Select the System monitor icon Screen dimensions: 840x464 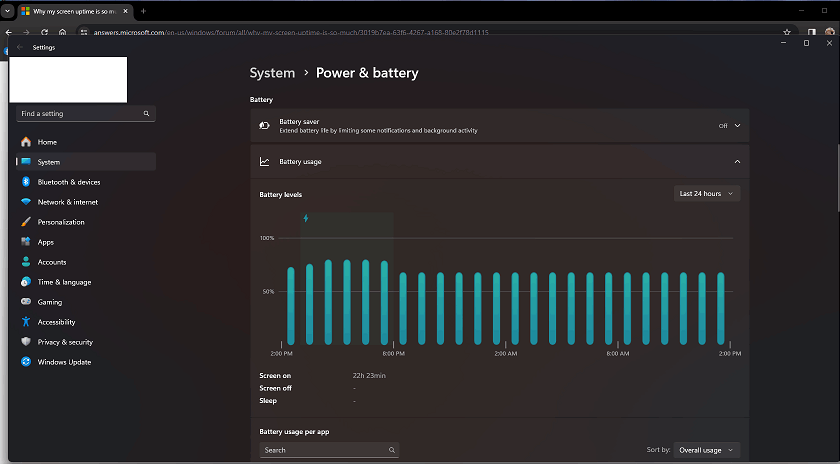(x=26, y=162)
